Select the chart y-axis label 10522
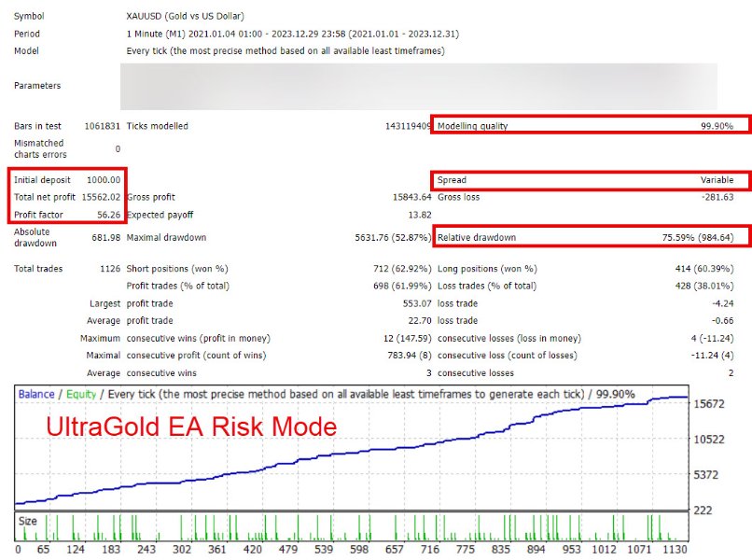This screenshot has height=560, width=752. (709, 440)
